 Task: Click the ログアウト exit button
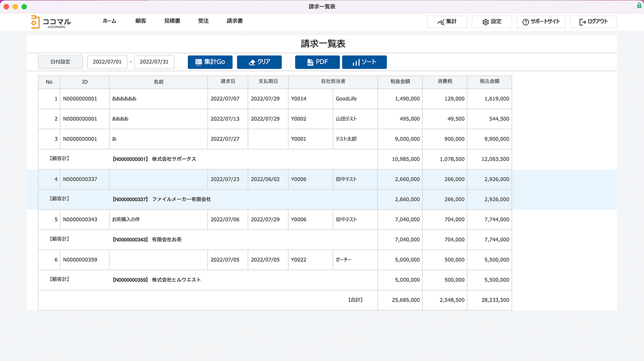593,22
